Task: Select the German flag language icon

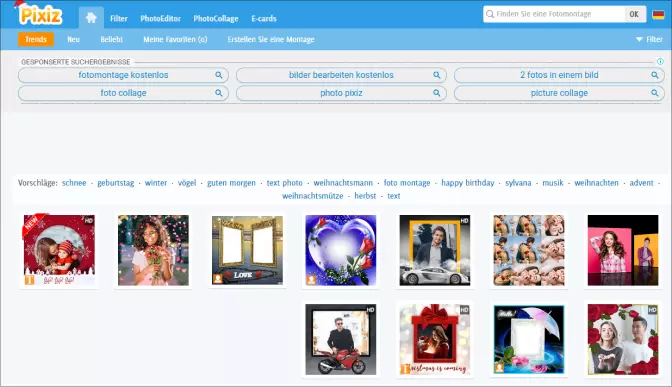Action: pyautogui.click(x=658, y=14)
